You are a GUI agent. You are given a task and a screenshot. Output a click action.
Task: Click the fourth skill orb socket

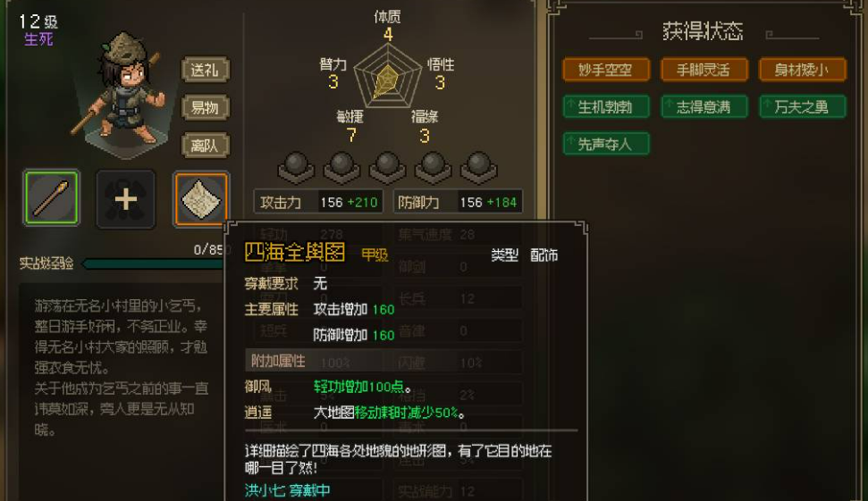433,168
